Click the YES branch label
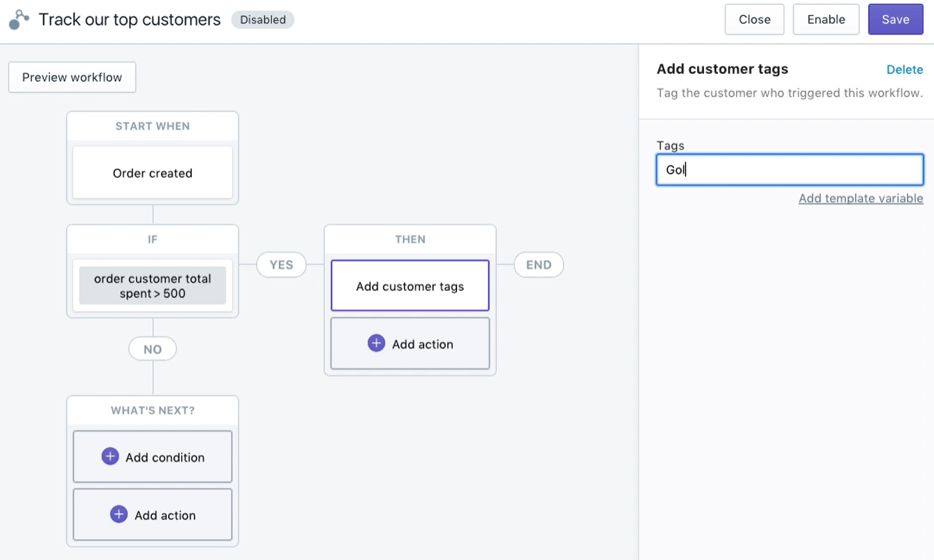Viewport: 934px width, 560px height. [x=281, y=265]
